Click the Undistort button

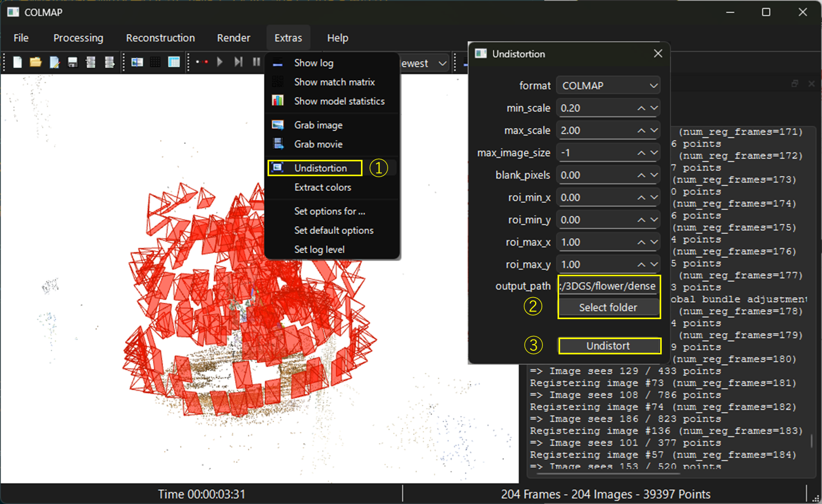tap(609, 346)
